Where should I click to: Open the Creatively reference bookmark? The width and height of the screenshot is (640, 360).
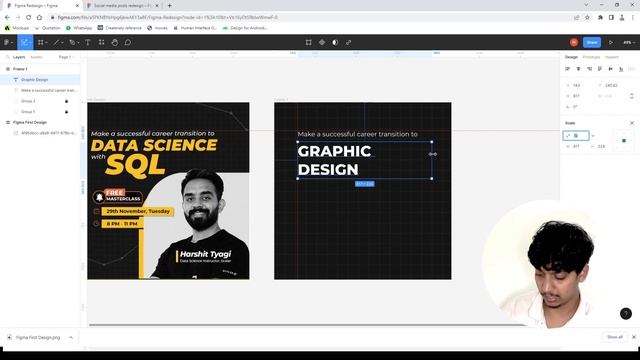[120, 28]
